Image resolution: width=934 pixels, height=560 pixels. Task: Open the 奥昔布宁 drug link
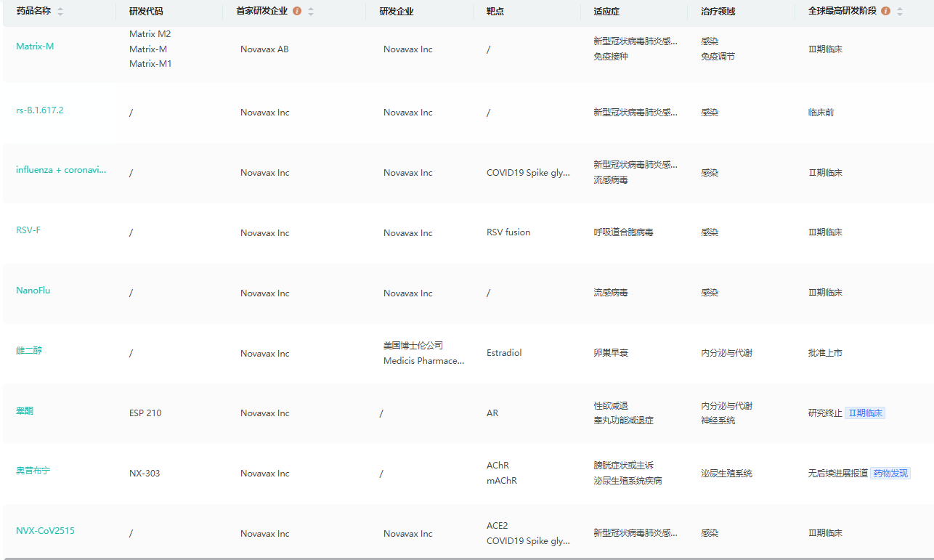(33, 471)
